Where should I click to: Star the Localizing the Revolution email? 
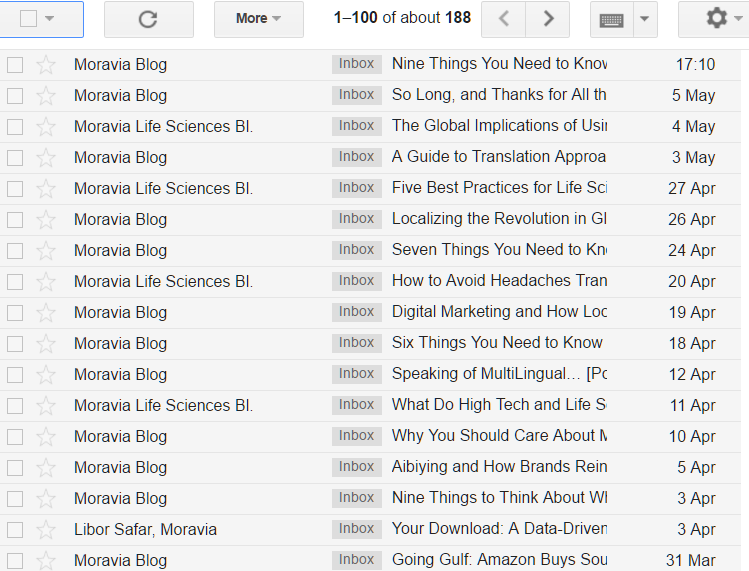click(x=46, y=220)
